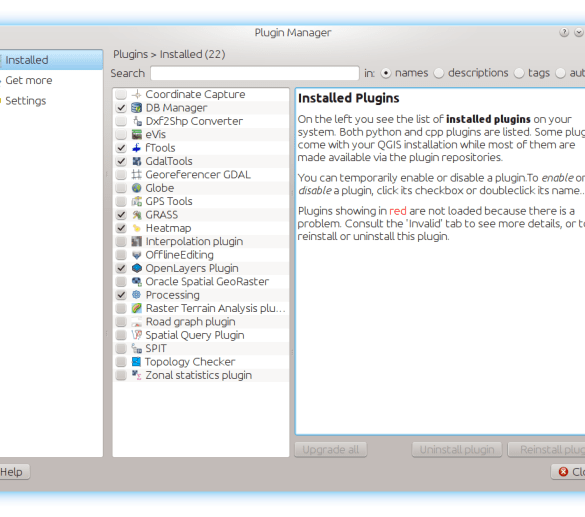Select the Interpolation plugin entry
Screen dimensions: 585x517
click(201, 241)
